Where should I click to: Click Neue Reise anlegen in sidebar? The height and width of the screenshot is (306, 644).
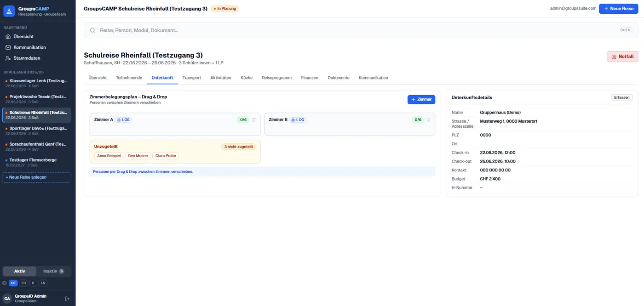pos(36,177)
